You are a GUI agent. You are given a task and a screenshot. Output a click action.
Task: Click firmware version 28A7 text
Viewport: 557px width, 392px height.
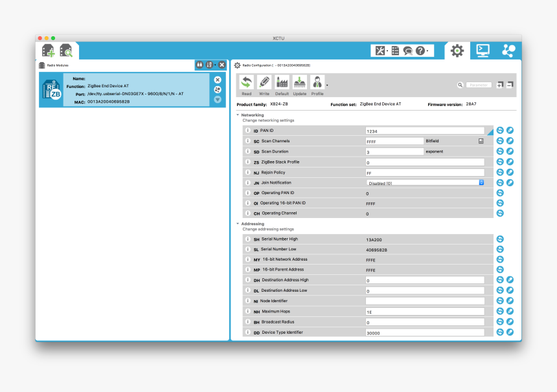[471, 104]
